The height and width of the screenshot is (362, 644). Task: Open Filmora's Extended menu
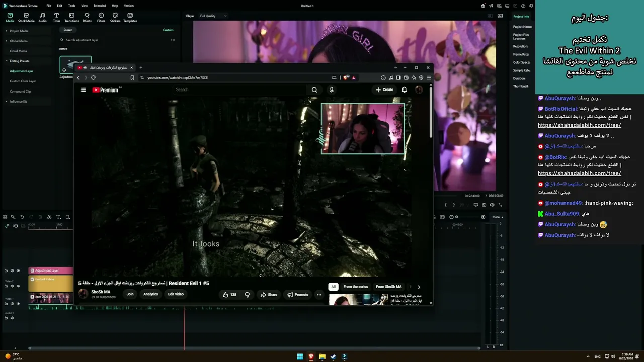[x=100, y=6]
